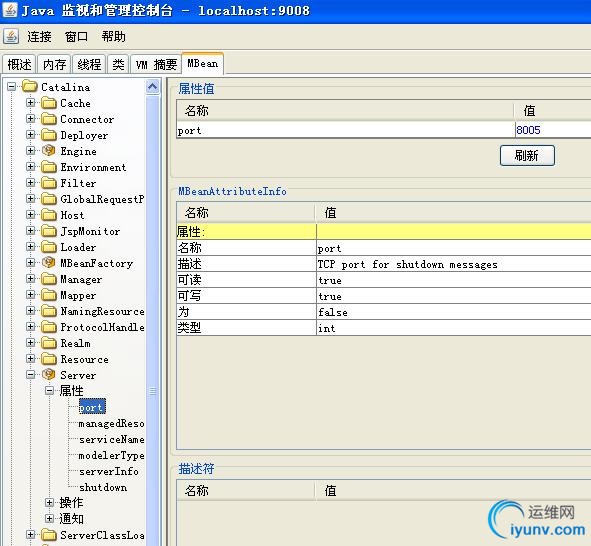The image size is (591, 546).
Task: Click the 值 column header in MBeanAttributeInfo table
Action: tap(453, 213)
